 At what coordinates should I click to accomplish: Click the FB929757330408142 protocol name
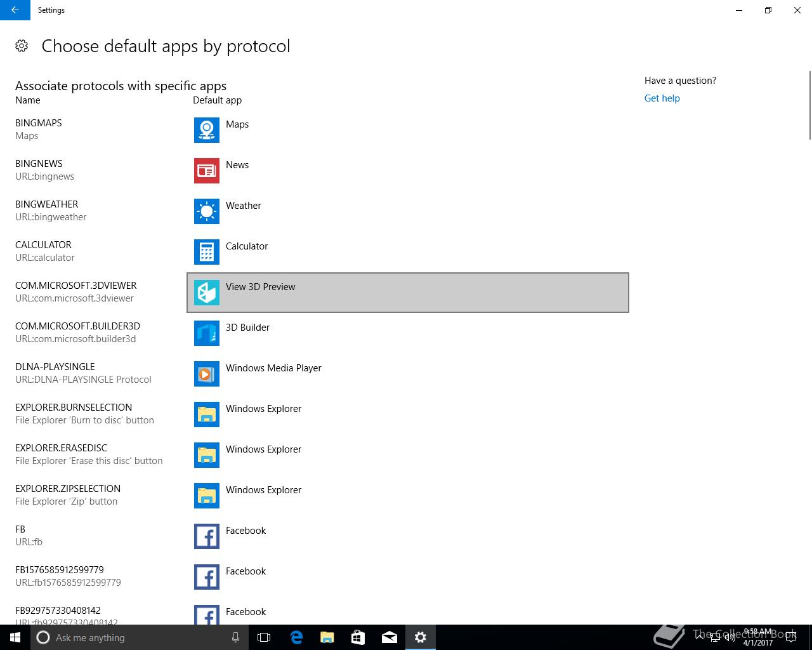click(x=58, y=611)
